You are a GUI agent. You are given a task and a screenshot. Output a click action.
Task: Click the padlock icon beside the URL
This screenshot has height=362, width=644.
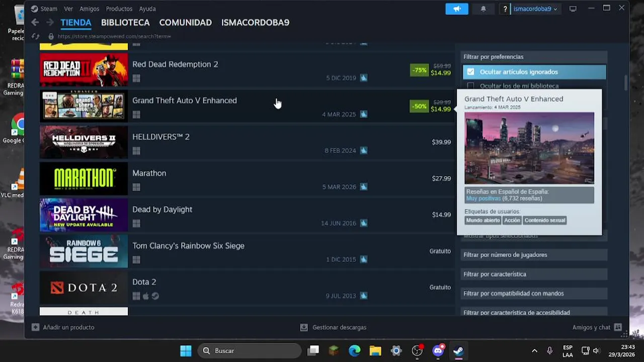click(51, 36)
